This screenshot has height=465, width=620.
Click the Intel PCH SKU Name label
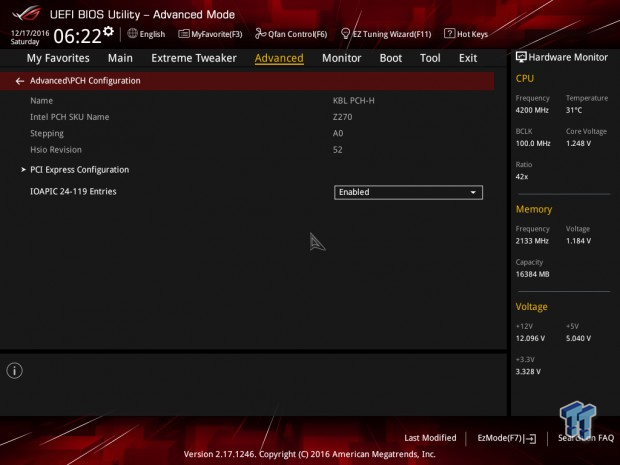coord(70,117)
